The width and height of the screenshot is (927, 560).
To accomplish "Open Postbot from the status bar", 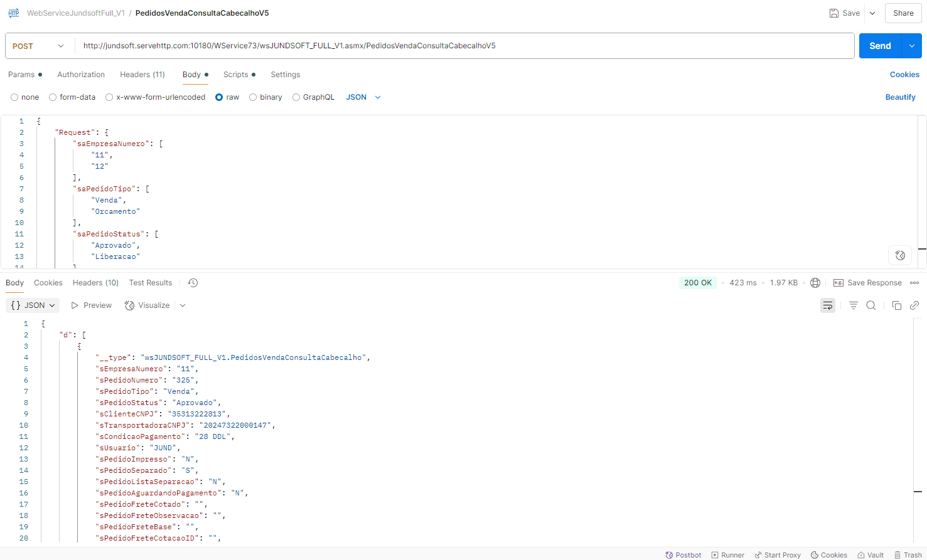I will (x=683, y=555).
